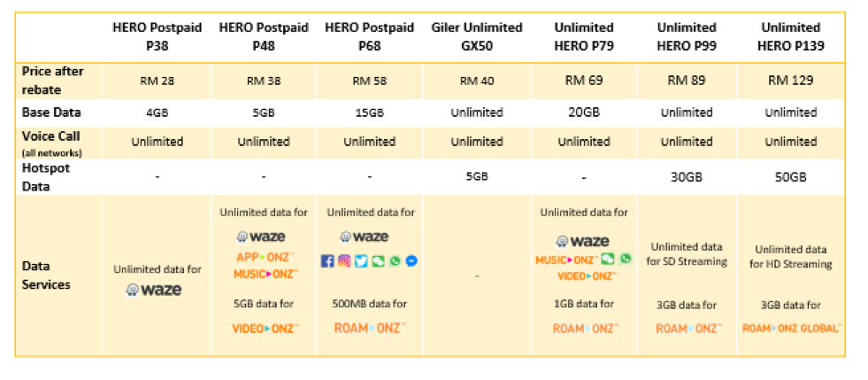Click the Waze logo in the P38 column
This screenshot has height=380, width=868.
154,290
